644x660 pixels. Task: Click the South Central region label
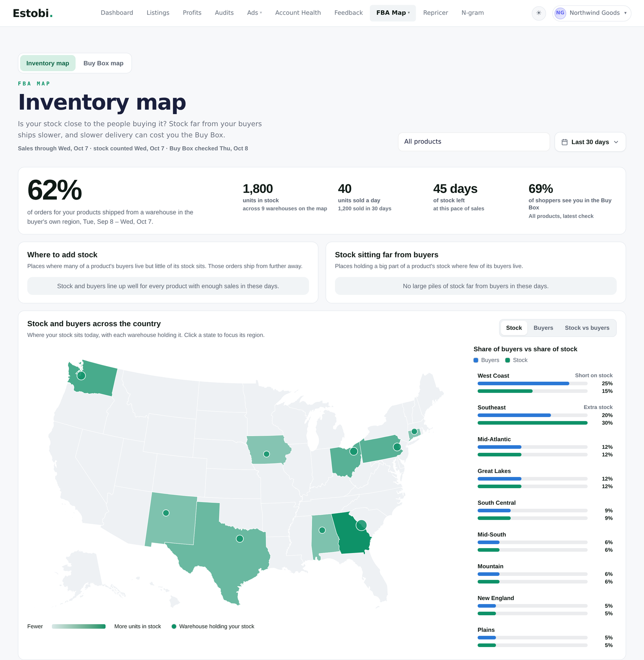point(496,503)
